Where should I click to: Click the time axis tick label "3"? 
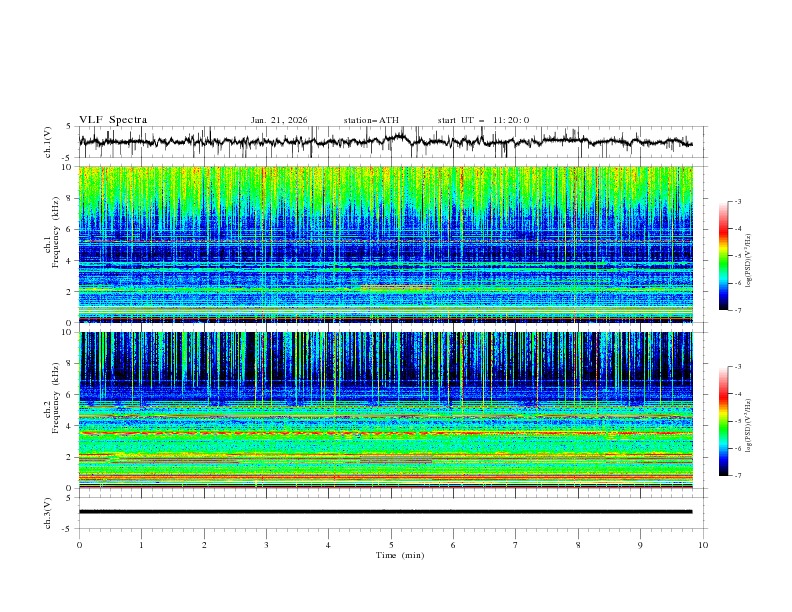click(x=266, y=545)
